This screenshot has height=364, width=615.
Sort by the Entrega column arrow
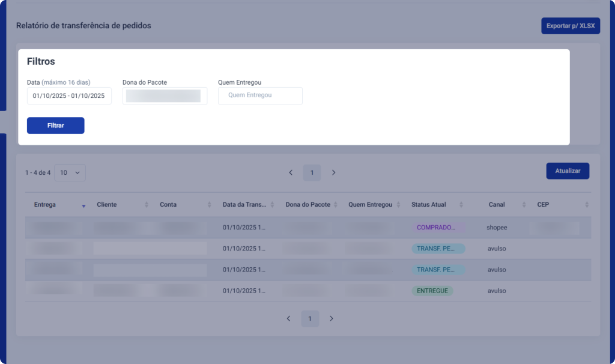pyautogui.click(x=83, y=205)
